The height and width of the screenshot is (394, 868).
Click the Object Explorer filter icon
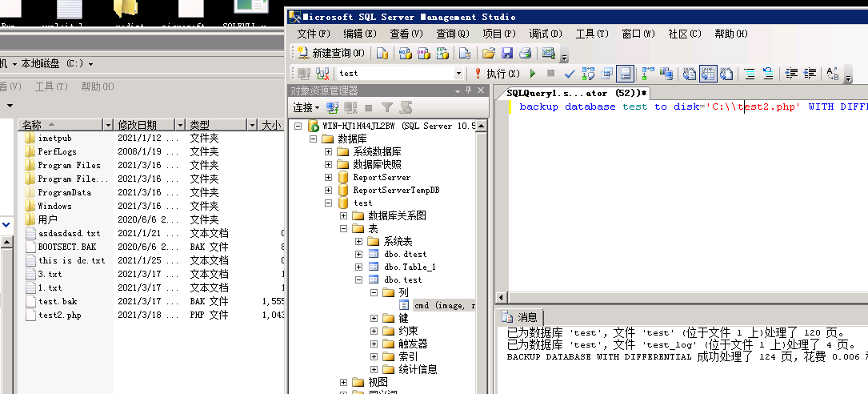387,107
